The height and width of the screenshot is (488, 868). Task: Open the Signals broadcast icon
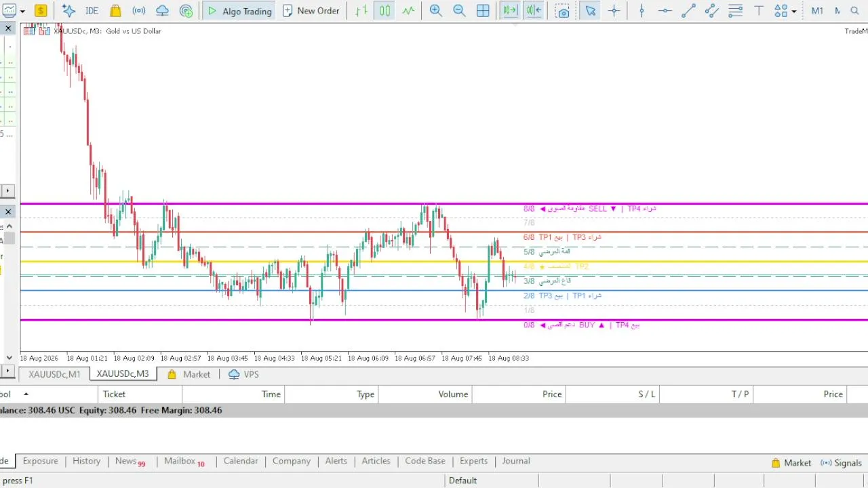click(x=139, y=11)
